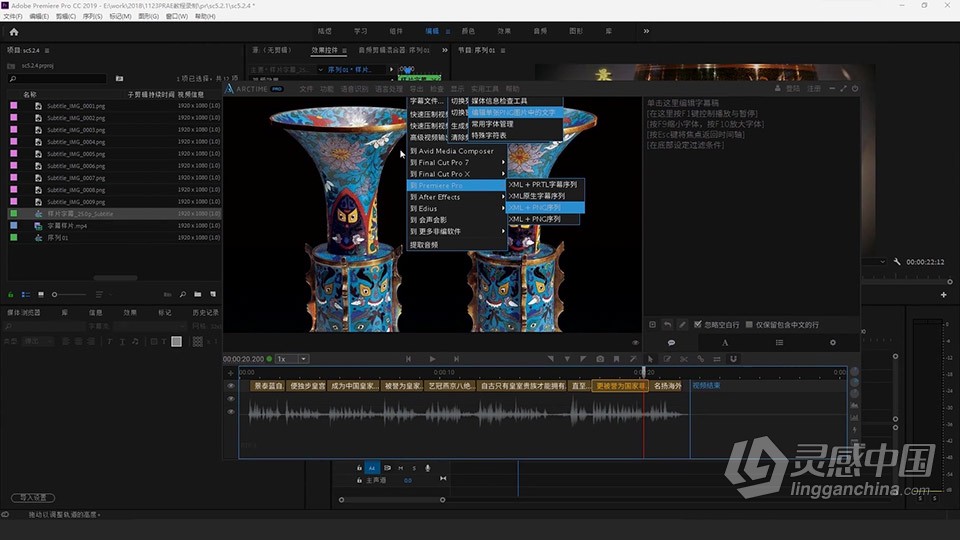Select 提取音频 menu entry
Screen dimensions: 960x540
click(x=424, y=245)
